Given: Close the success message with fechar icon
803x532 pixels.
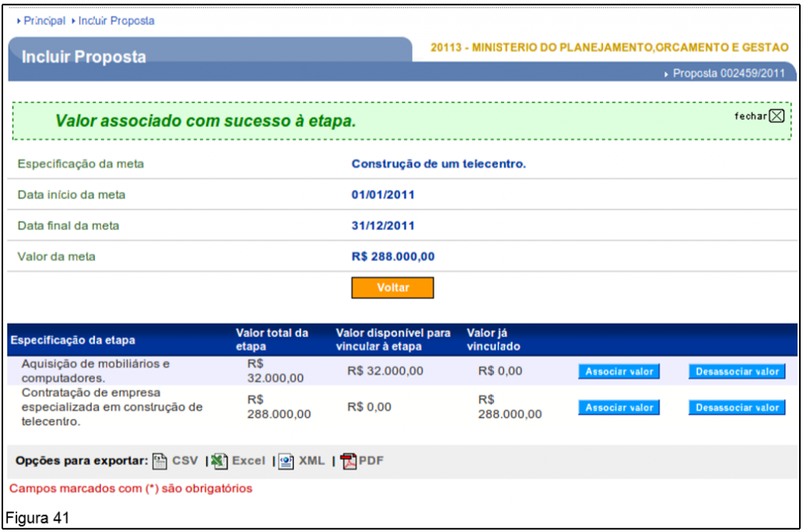Looking at the screenshot, I should tap(776, 116).
